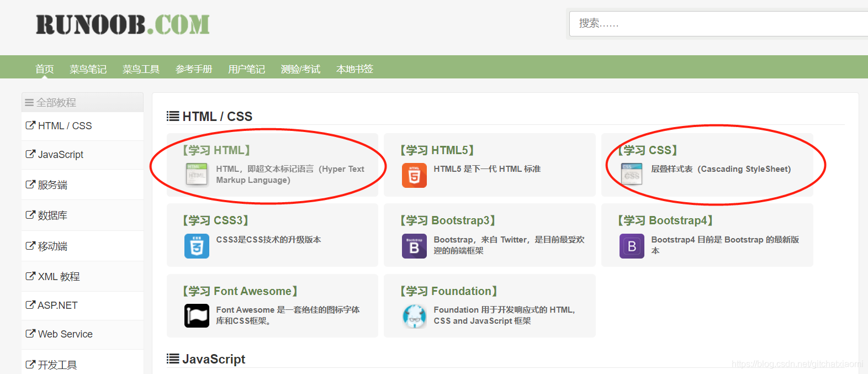Click the Hyper Text Markup Language description
This screenshot has width=868, height=374.
click(290, 174)
